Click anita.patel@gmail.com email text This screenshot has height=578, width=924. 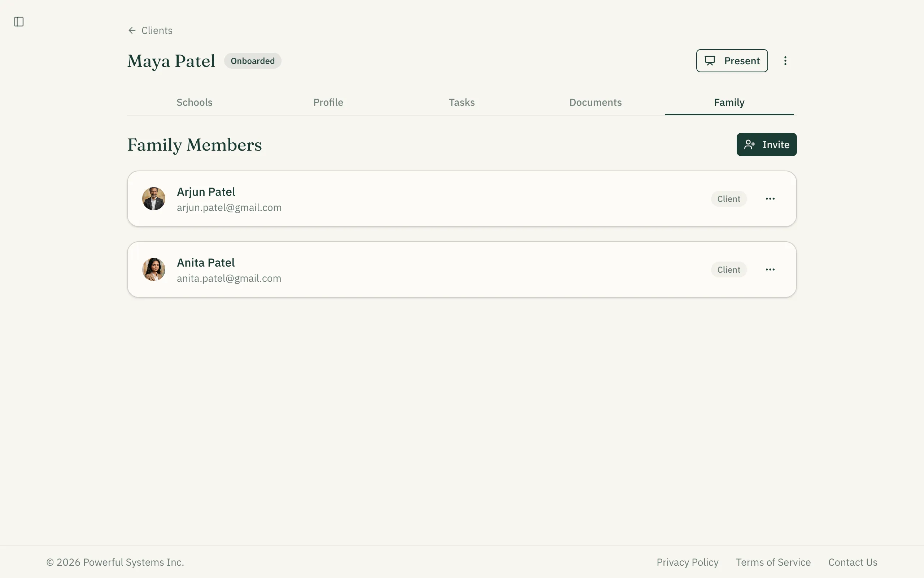pyautogui.click(x=229, y=278)
